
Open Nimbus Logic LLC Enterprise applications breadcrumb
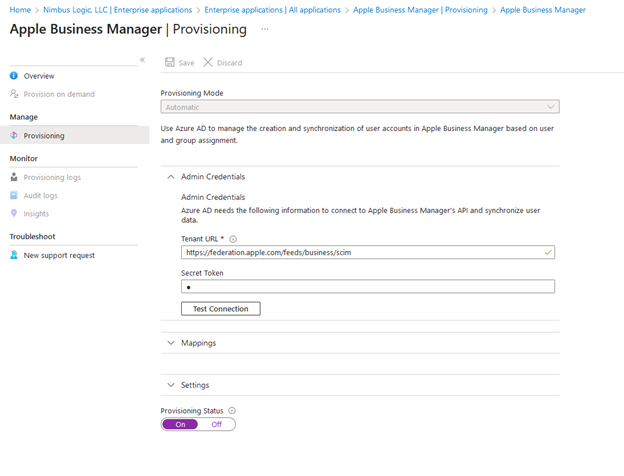pos(117,10)
